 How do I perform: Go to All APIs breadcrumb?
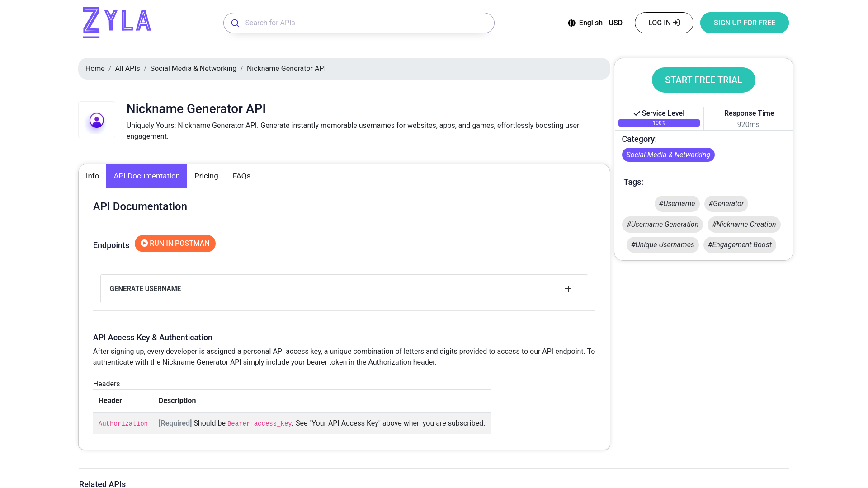pyautogui.click(x=127, y=69)
